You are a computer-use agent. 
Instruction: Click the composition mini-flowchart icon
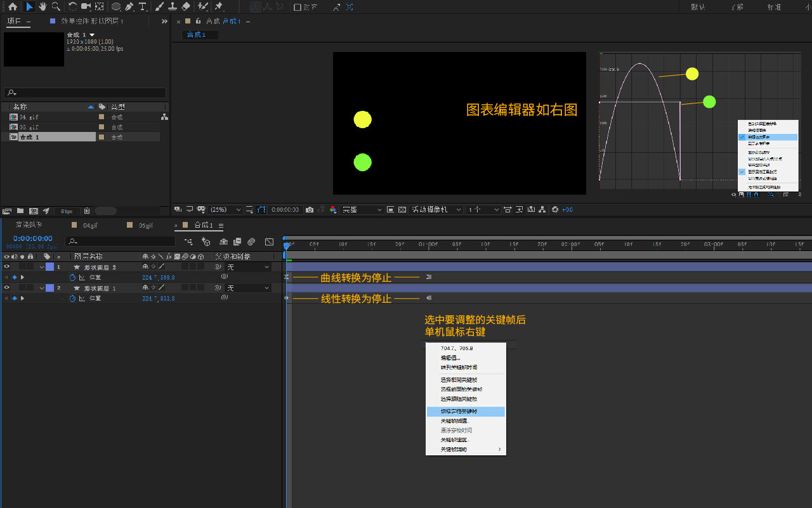click(189, 242)
